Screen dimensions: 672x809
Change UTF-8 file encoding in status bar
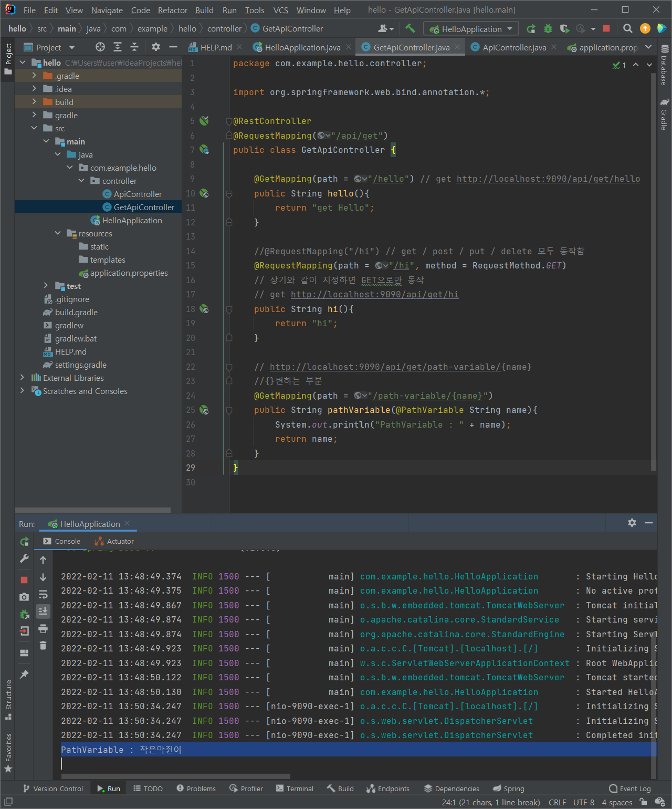[x=584, y=802]
